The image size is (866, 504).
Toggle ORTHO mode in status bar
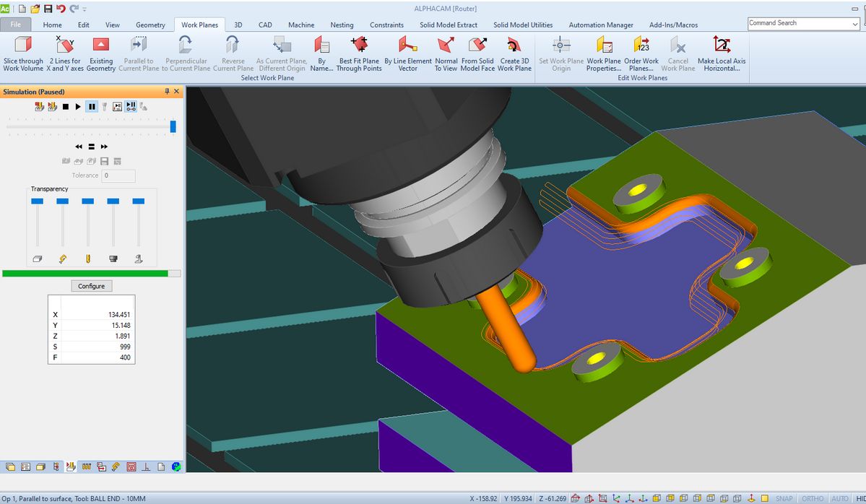813,498
